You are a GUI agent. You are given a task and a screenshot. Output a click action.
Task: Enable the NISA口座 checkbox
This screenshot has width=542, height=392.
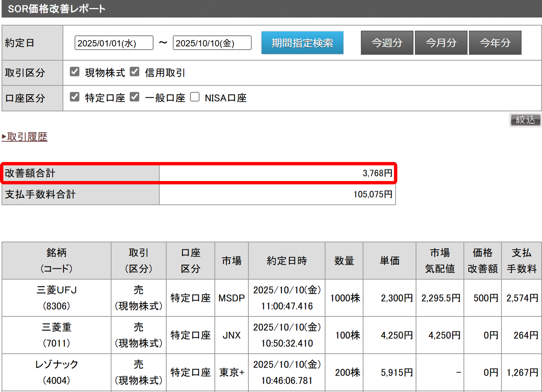(195, 97)
